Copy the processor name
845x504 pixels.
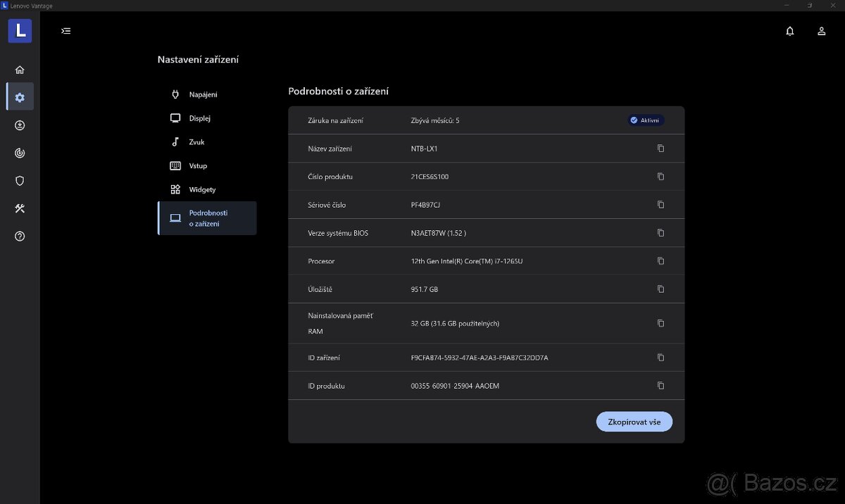pyautogui.click(x=661, y=261)
